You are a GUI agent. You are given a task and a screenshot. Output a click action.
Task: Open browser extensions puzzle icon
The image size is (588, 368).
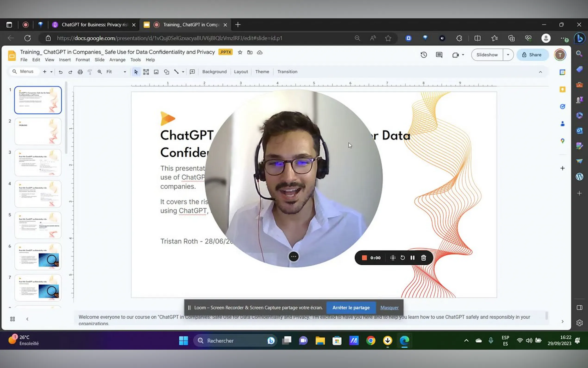click(x=459, y=38)
